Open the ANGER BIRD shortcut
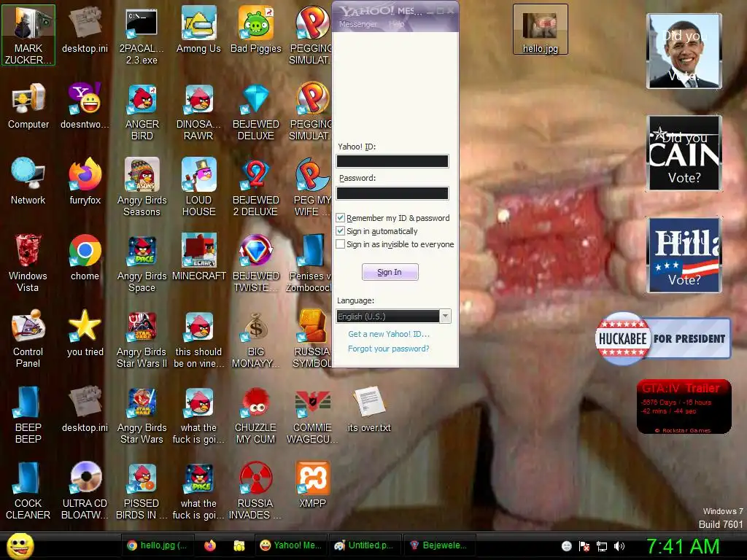747x560 pixels. pyautogui.click(x=142, y=112)
